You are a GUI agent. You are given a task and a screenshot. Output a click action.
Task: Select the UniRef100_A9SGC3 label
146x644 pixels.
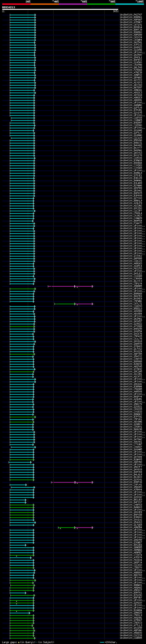pos(131,93)
